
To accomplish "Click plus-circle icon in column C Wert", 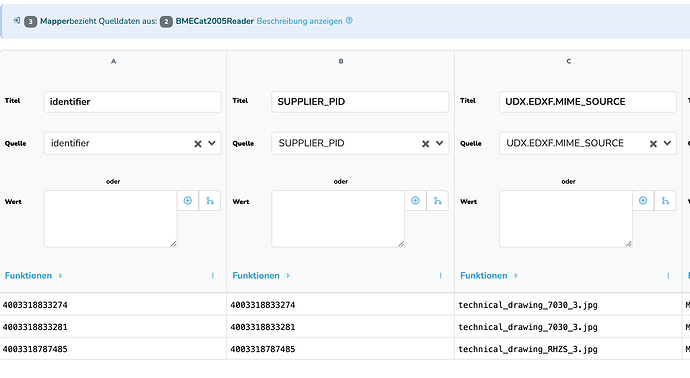I will 643,201.
